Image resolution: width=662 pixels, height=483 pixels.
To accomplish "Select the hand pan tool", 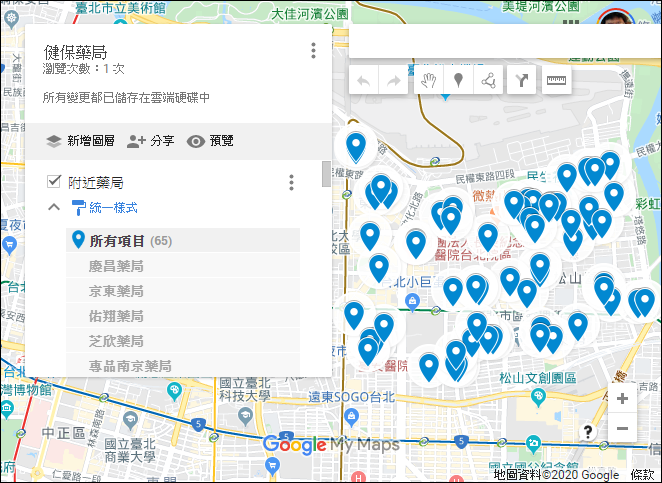I will click(429, 80).
